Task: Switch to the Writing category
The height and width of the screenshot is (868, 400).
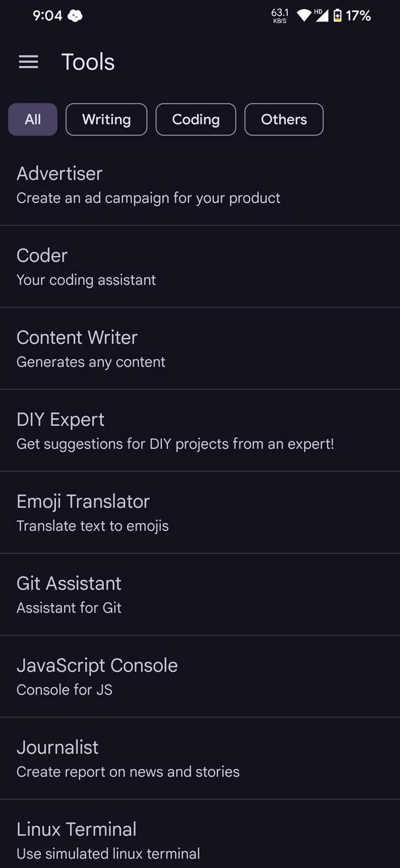Action: click(106, 119)
